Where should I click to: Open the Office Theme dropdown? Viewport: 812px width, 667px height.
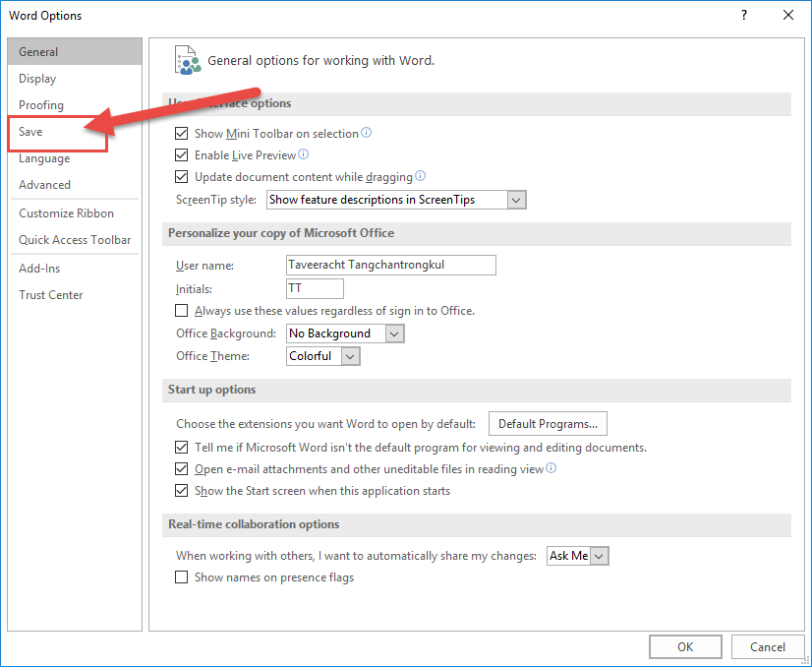coord(351,356)
